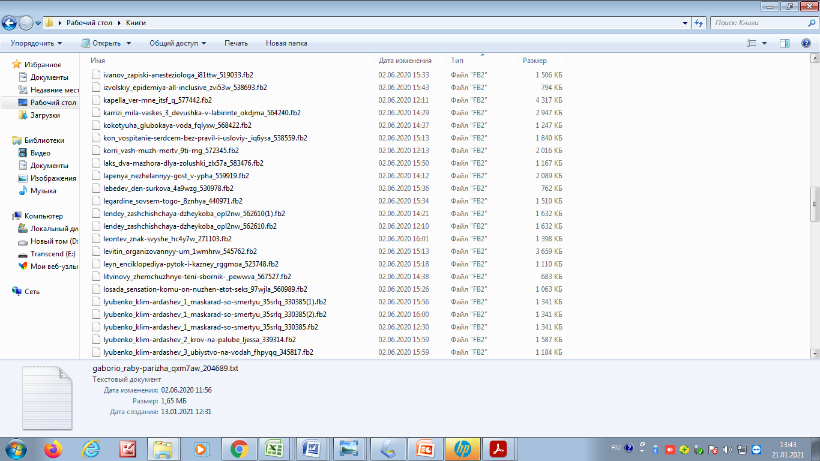Expand the Общий доступ dropdown
This screenshot has height=461, width=820.
point(176,44)
